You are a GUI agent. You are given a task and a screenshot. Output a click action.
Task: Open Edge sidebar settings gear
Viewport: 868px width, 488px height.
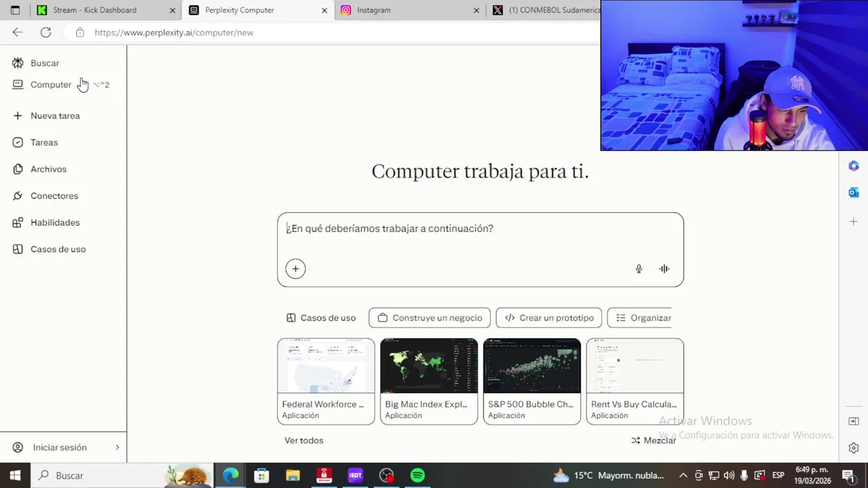[x=854, y=448]
